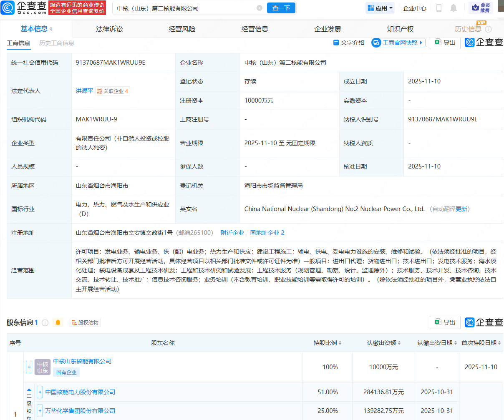Open the mobile app phone icon
This screenshot has width=504, height=420.
439,8
